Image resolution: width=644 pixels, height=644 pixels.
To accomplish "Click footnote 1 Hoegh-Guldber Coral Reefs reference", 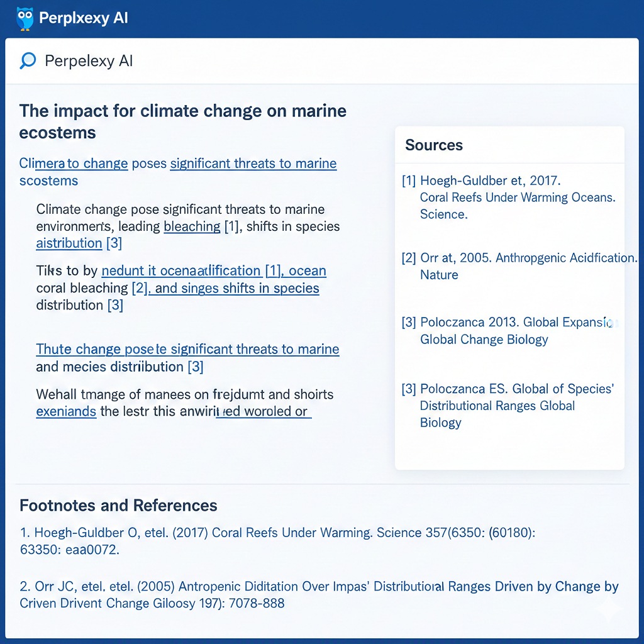I will 277,541.
